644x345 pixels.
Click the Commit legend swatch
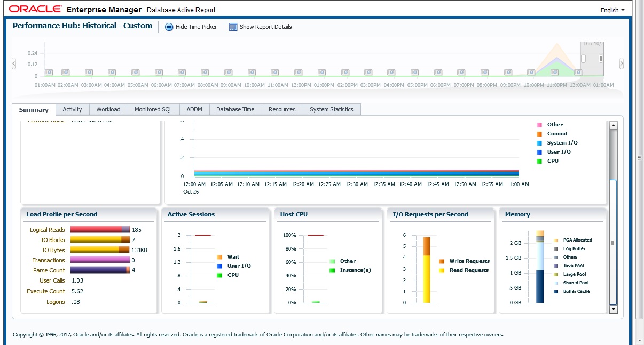point(539,134)
